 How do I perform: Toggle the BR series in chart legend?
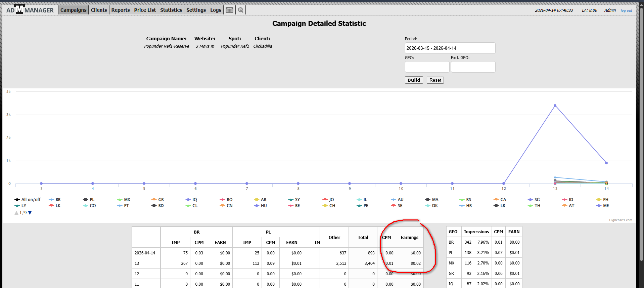pos(58,200)
